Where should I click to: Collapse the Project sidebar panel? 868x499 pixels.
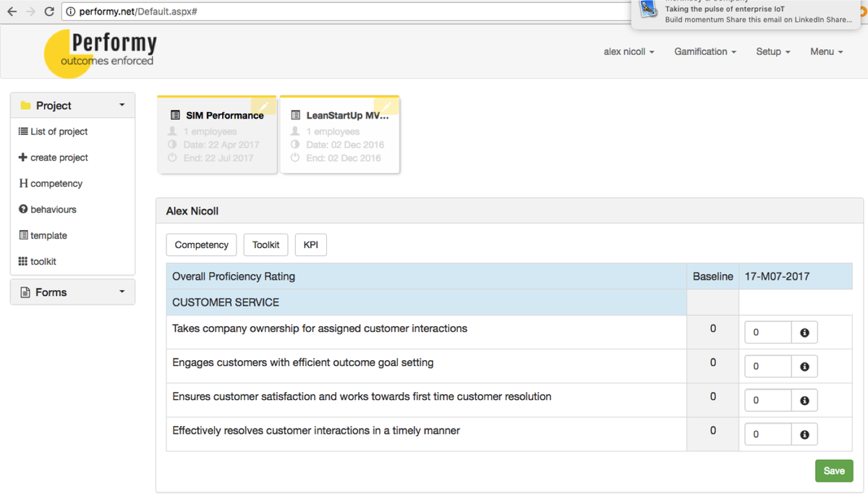[72, 106]
